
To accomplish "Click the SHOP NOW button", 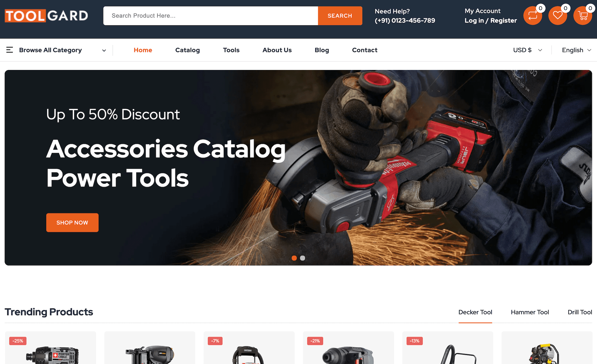I will [x=72, y=222].
